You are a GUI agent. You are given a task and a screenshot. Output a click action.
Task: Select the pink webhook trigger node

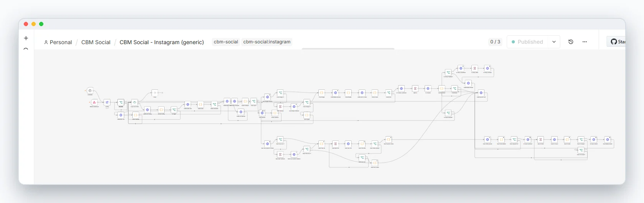pos(94,102)
